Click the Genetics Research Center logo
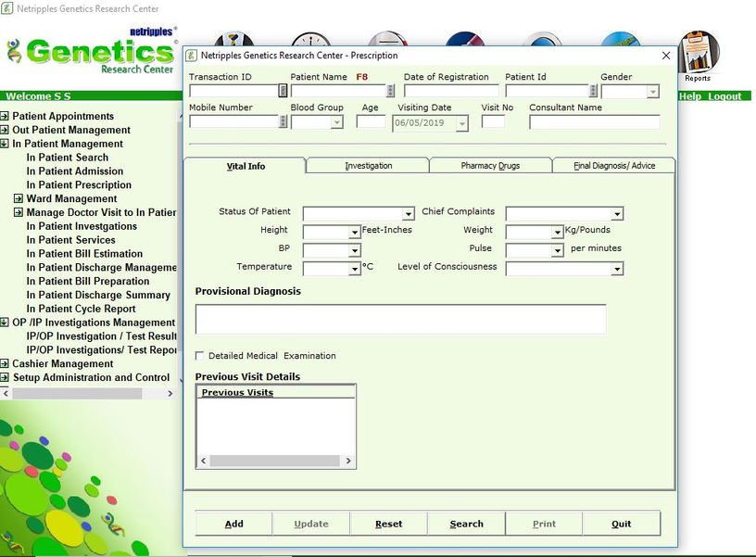Viewport: 756px width, 557px height. tap(91, 52)
